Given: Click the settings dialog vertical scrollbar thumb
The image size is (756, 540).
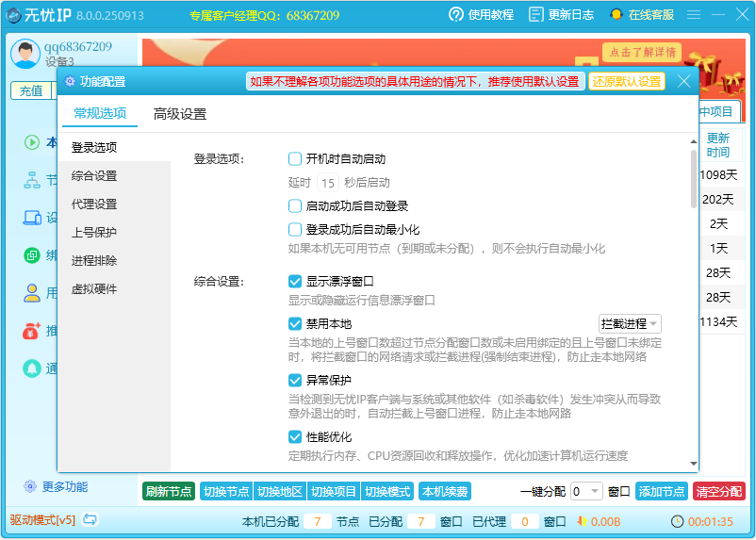Looking at the screenshot, I should pos(694,179).
